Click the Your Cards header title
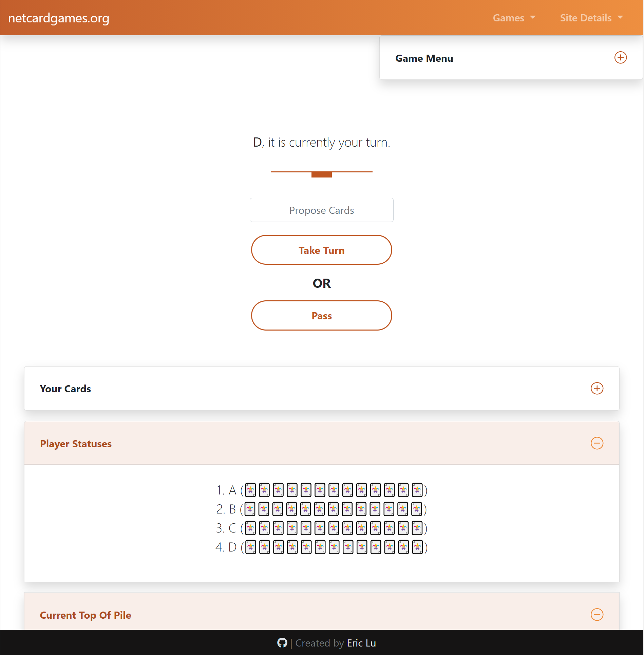The width and height of the screenshot is (644, 655). tap(65, 389)
